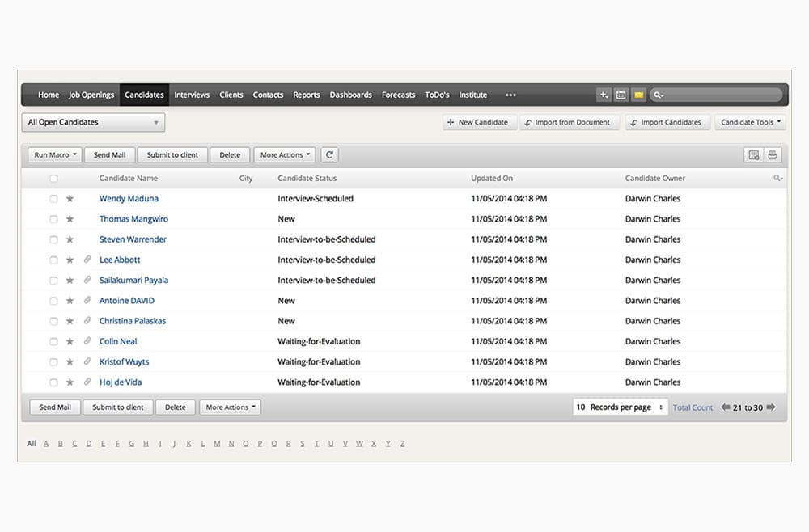The height and width of the screenshot is (532, 809).
Task: Star the Christina Palaskas record
Action: point(70,321)
